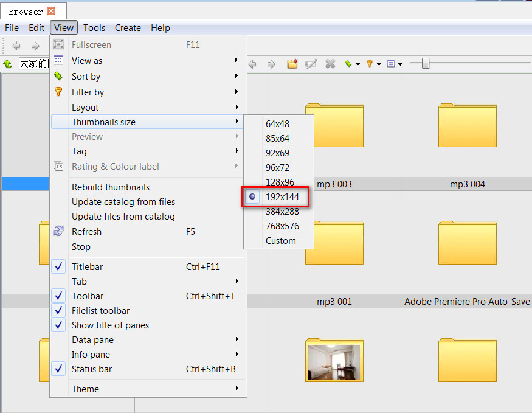
Task: Click the delete X icon in filelist toolbar
Action: click(x=330, y=64)
